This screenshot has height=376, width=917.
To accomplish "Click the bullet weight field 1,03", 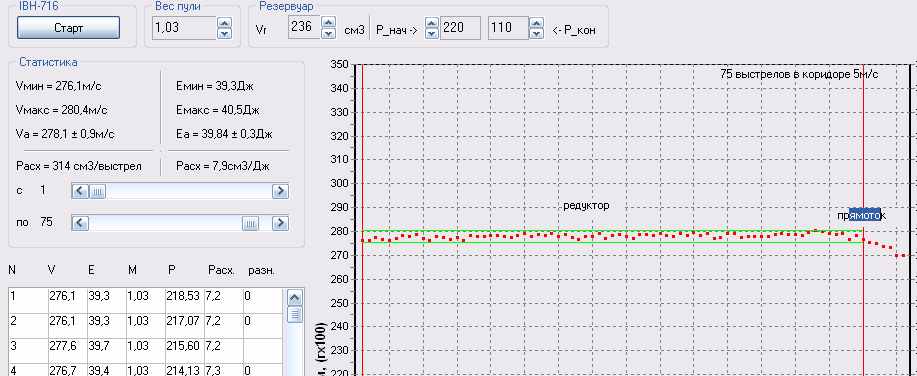I will pyautogui.click(x=184, y=28).
